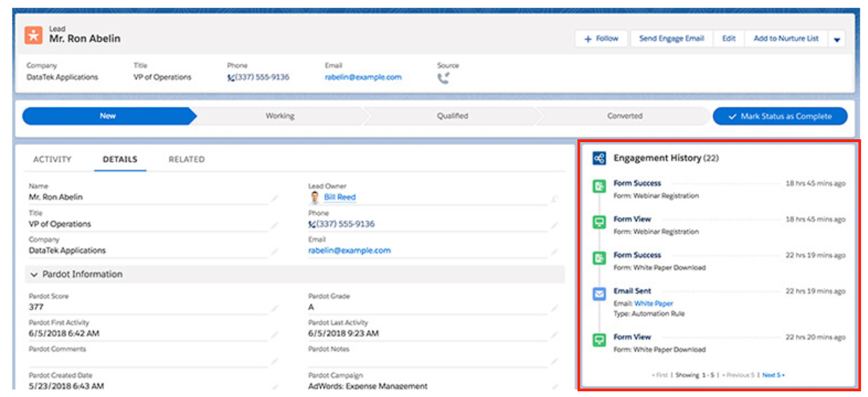The height and width of the screenshot is (397, 868).
Task: Switch to the Activity tab
Action: click(52, 159)
